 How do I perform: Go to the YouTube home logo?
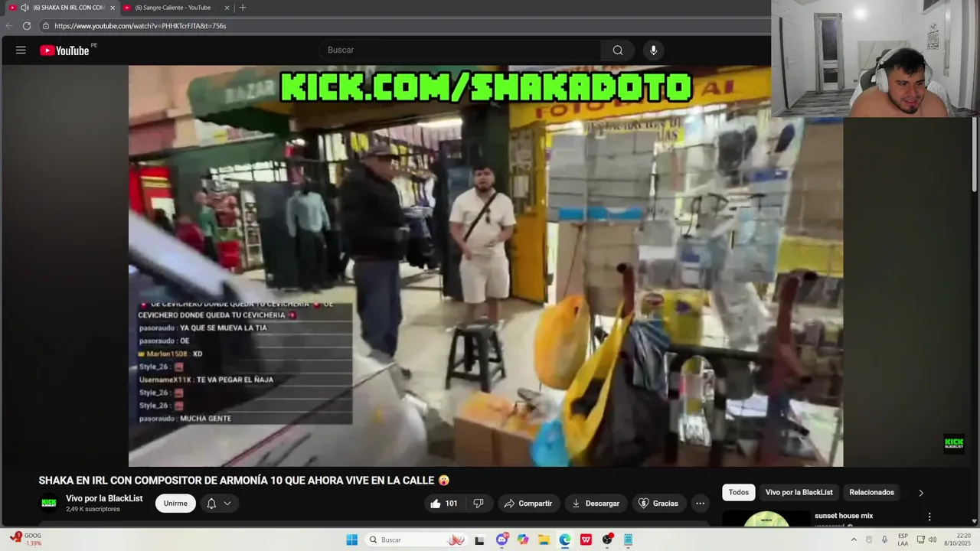tap(64, 51)
